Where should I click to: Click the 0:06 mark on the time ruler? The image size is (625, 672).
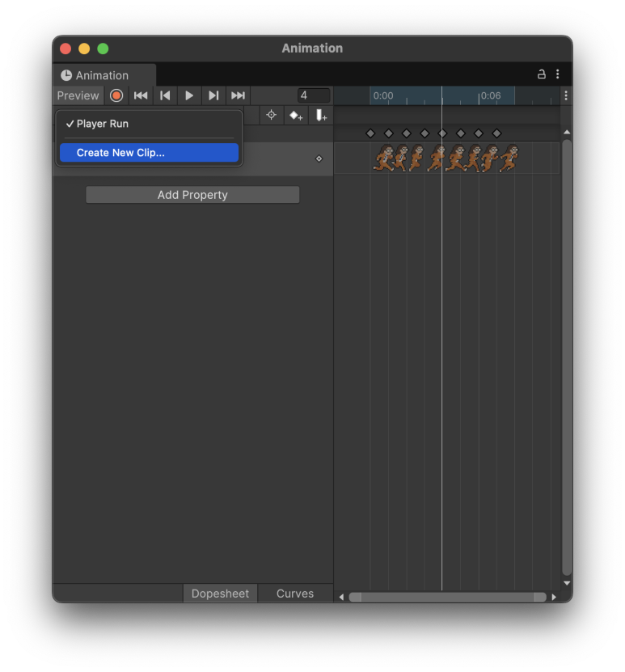[491, 95]
